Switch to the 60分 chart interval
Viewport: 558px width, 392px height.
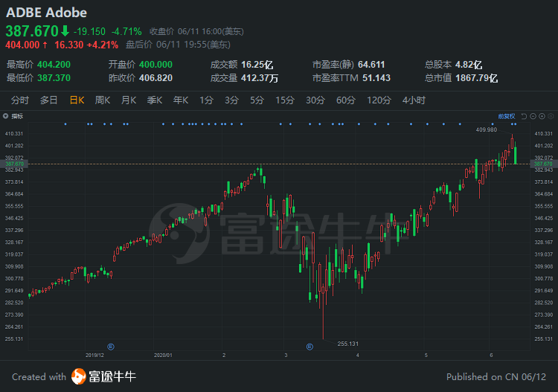[x=345, y=100]
